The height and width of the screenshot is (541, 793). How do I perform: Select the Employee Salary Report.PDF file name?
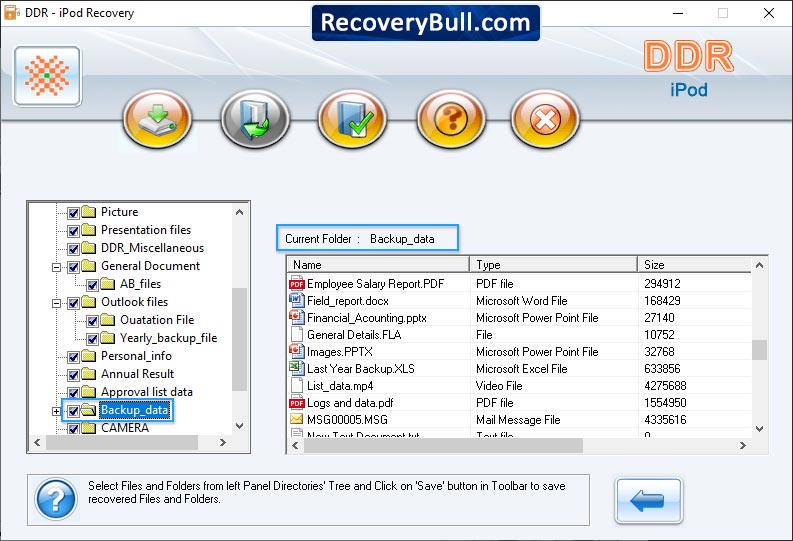pyautogui.click(x=375, y=284)
